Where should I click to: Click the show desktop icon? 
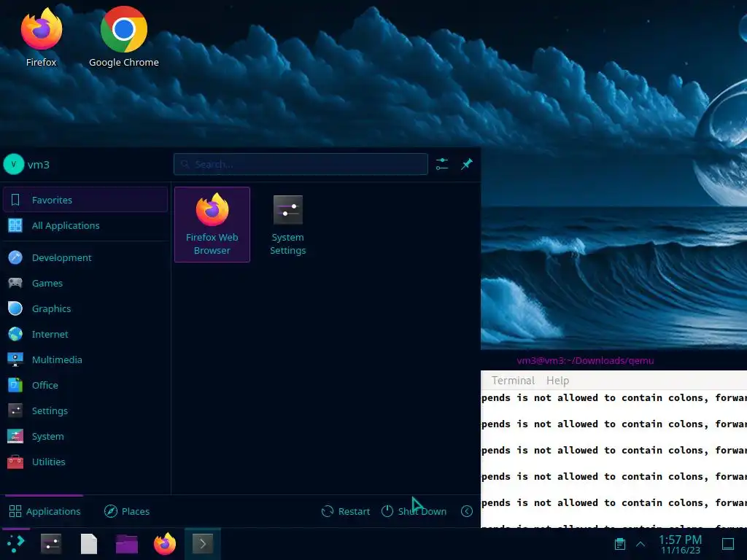coord(728,544)
